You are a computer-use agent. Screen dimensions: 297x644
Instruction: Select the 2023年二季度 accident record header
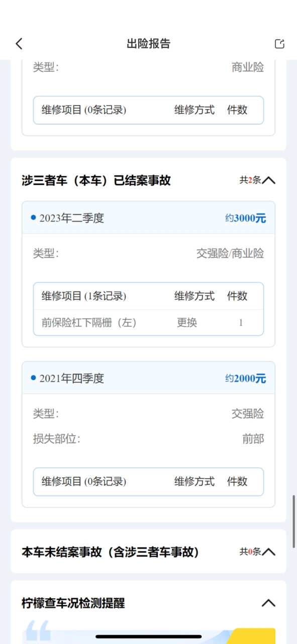coord(148,218)
